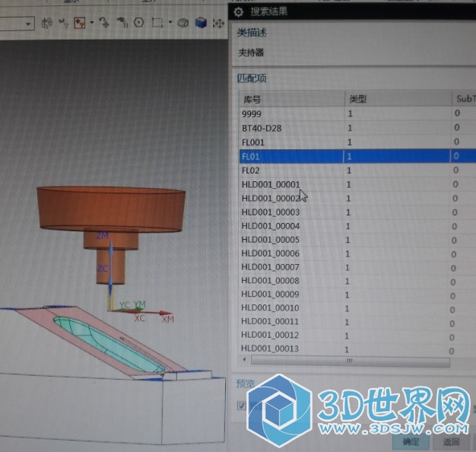Click the 夹持器 class description text
The image size is (476, 452).
(251, 53)
